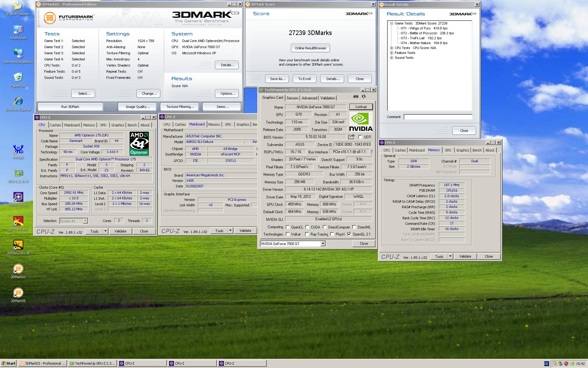Click the Online ResultBrowser button

click(x=311, y=48)
